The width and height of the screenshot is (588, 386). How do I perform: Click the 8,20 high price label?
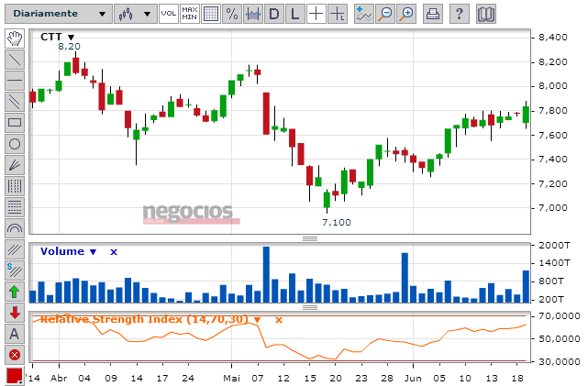coord(70,47)
